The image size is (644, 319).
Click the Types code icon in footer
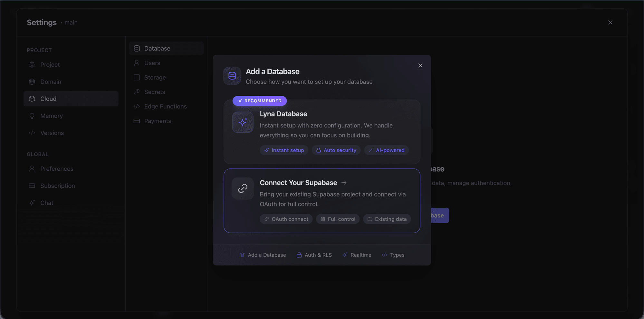(x=384, y=255)
